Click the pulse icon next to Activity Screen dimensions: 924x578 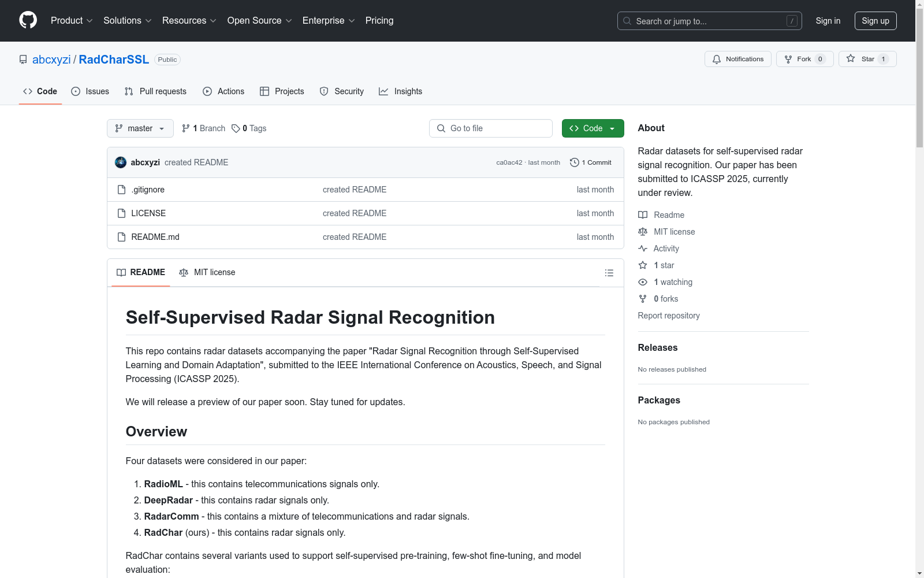643,249
